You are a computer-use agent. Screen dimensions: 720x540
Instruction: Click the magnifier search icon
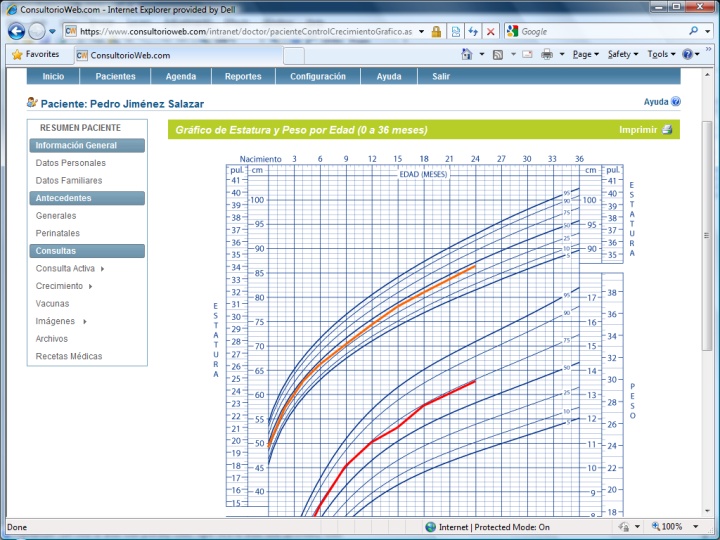693,31
